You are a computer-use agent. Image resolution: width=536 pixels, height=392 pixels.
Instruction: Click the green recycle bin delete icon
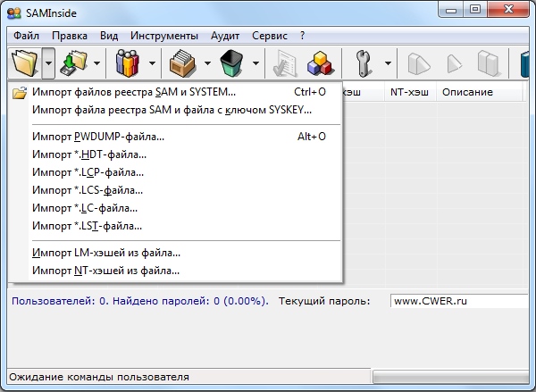click(x=231, y=63)
